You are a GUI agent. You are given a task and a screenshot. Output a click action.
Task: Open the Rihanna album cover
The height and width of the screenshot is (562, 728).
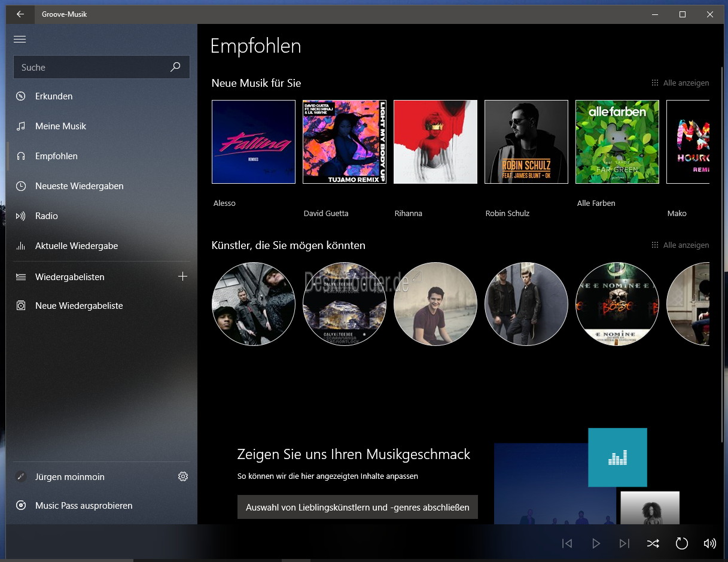tap(435, 142)
